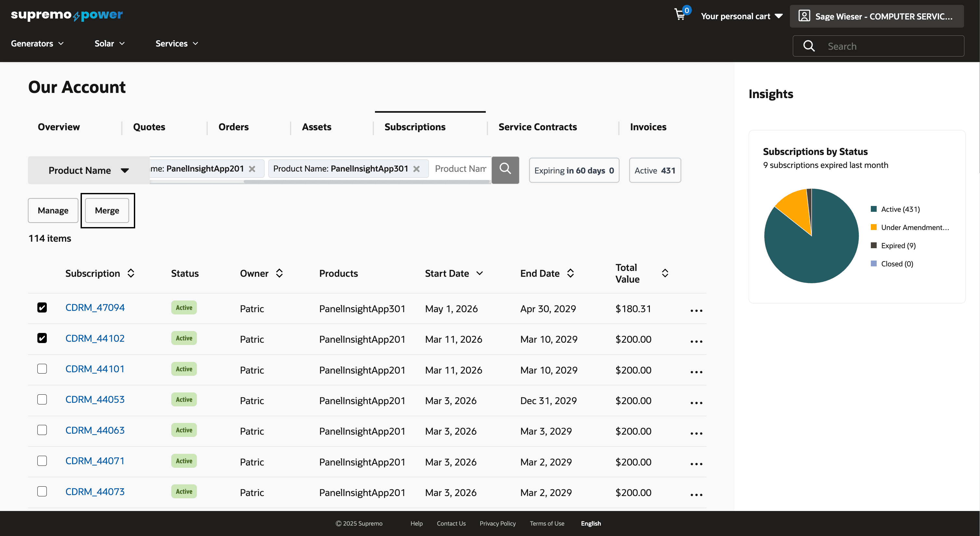The image size is (980, 536).
Task: Select the CDRM_44101 row checkbox
Action: tap(42, 369)
